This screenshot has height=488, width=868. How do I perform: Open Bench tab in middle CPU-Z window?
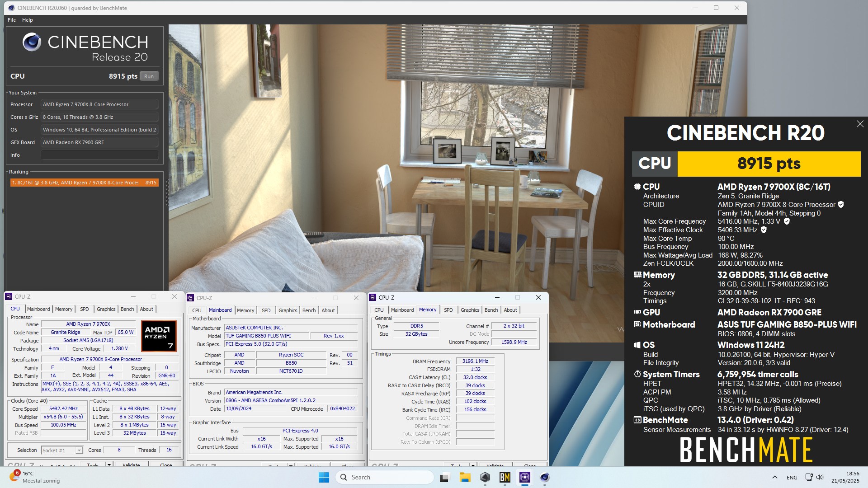tap(309, 310)
